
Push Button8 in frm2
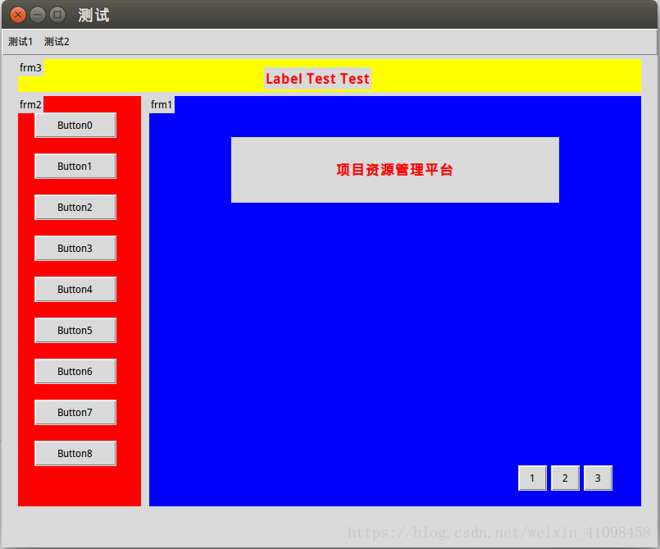[x=75, y=453]
